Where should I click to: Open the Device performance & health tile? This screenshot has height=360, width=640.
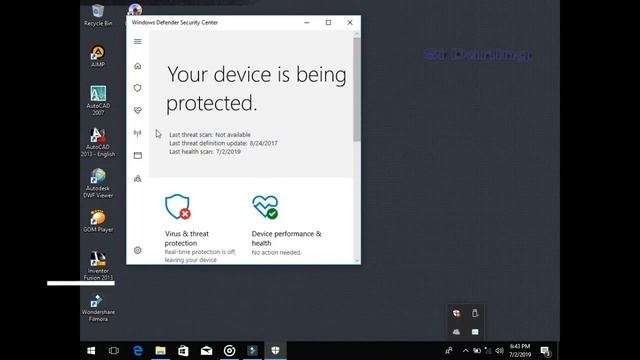click(287, 225)
